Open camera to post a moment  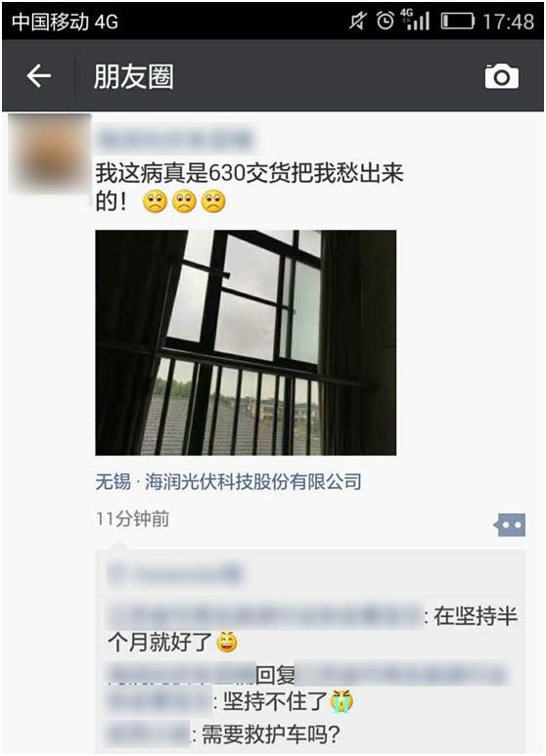tap(502, 76)
